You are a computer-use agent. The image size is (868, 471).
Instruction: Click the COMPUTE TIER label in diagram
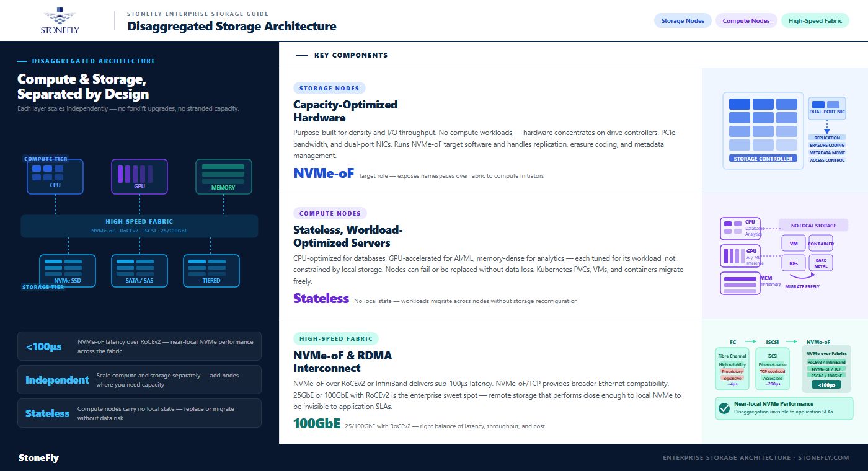click(46, 159)
